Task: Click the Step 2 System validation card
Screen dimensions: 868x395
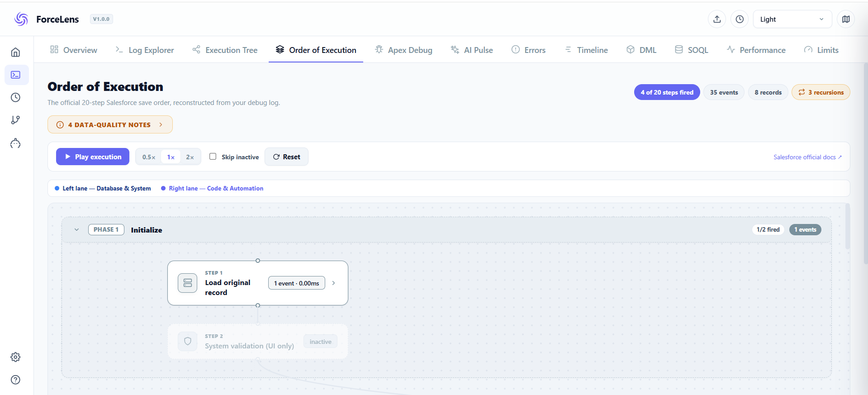Action: 258,342
